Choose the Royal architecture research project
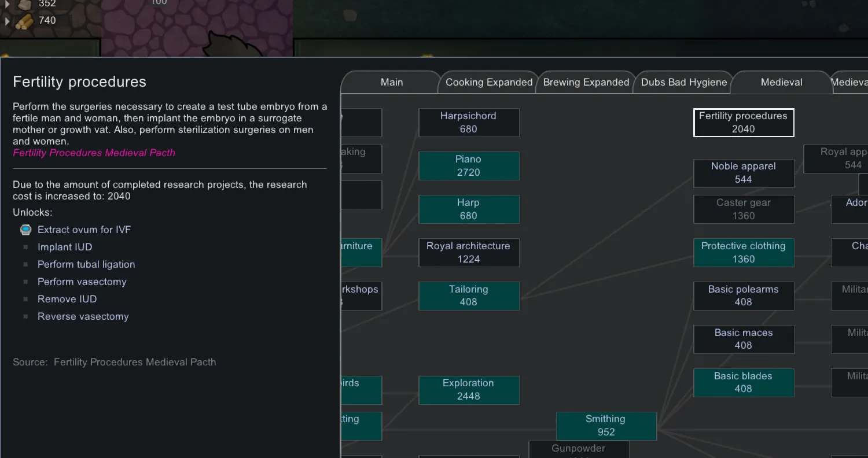This screenshot has height=458, width=868. [468, 253]
